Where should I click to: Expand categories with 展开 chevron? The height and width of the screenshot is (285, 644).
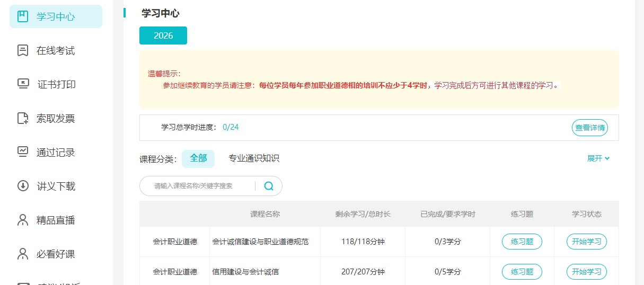coord(598,158)
